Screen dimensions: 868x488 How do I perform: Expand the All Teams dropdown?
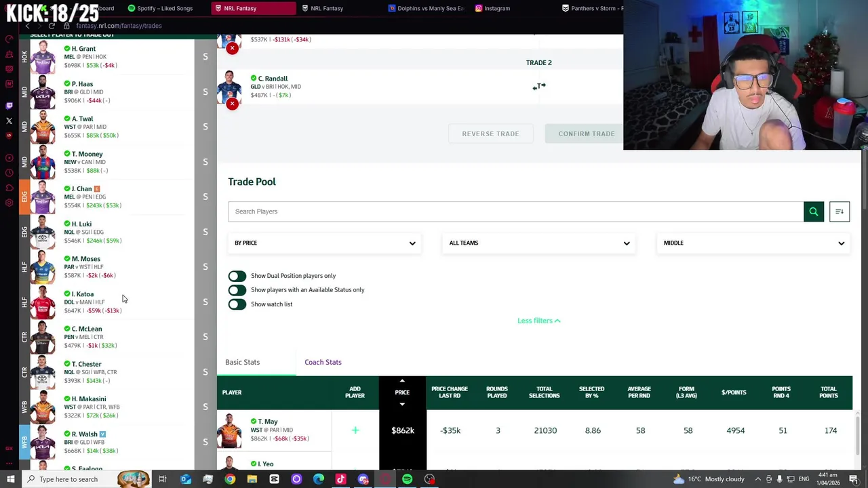(539, 243)
